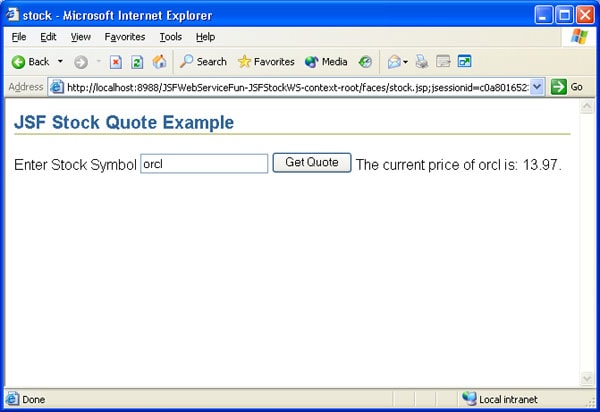
Task: Click the stock symbol input field
Action: [x=204, y=164]
